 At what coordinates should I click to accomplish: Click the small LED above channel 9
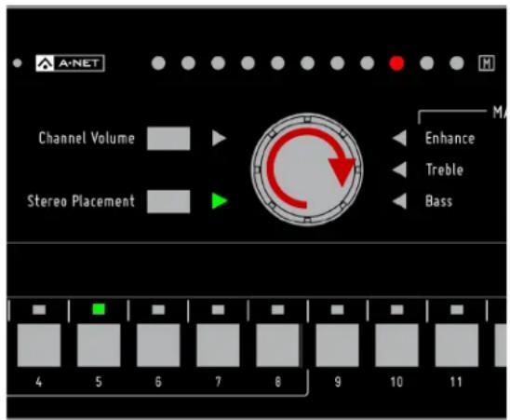[x=337, y=309]
